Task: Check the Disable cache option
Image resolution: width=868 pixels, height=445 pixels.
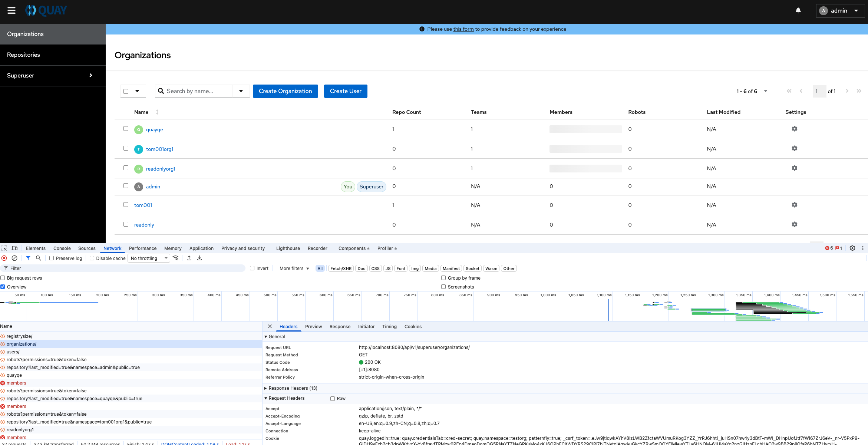Action: [x=92, y=258]
